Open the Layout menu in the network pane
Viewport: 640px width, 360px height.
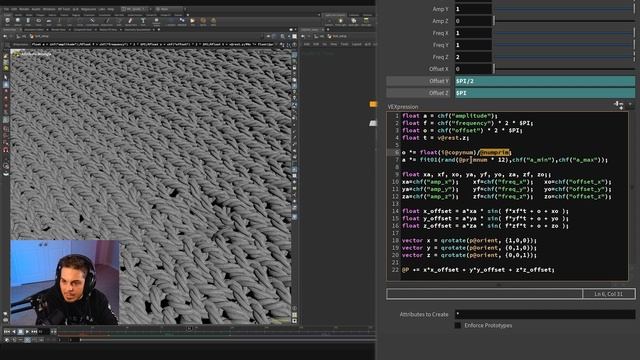click(357, 44)
